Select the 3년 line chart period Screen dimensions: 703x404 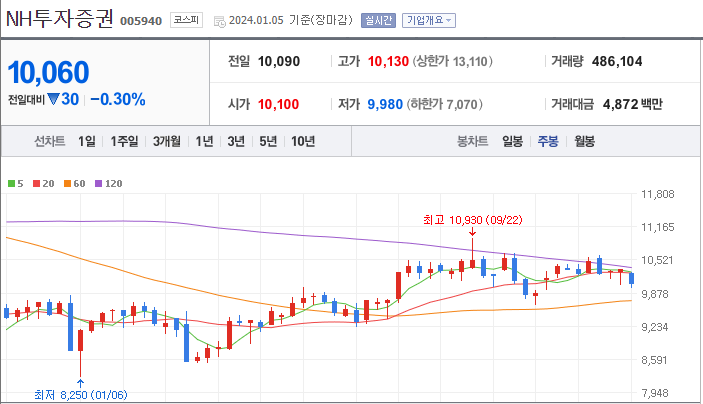click(236, 141)
